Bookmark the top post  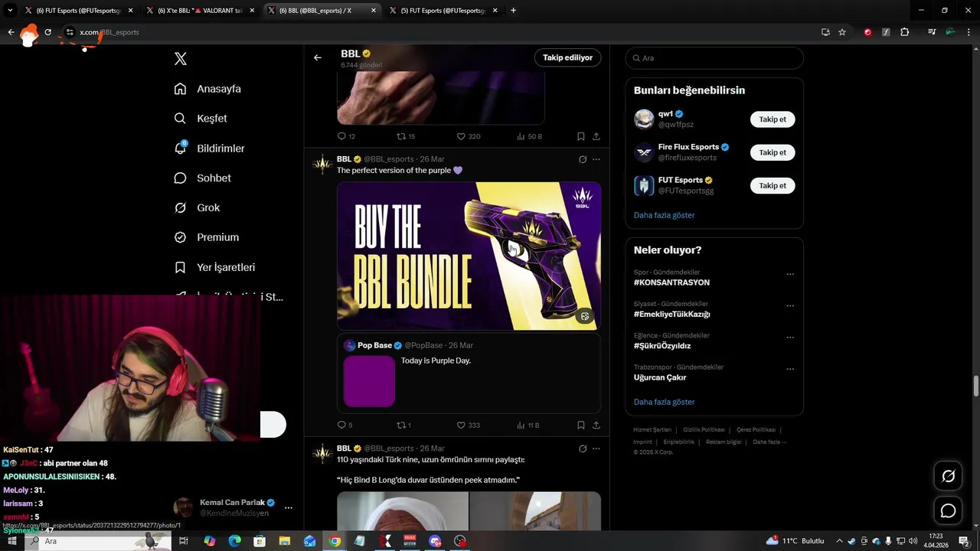click(x=581, y=136)
